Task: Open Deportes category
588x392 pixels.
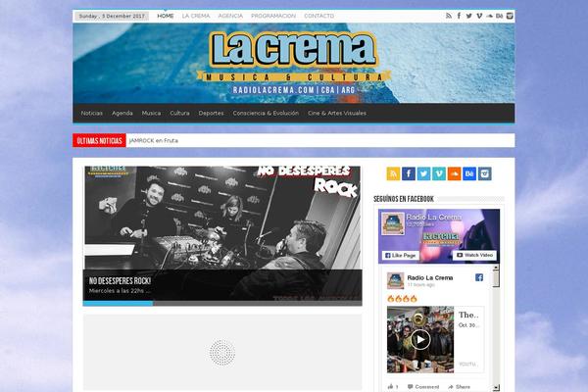Action: pos(211,113)
